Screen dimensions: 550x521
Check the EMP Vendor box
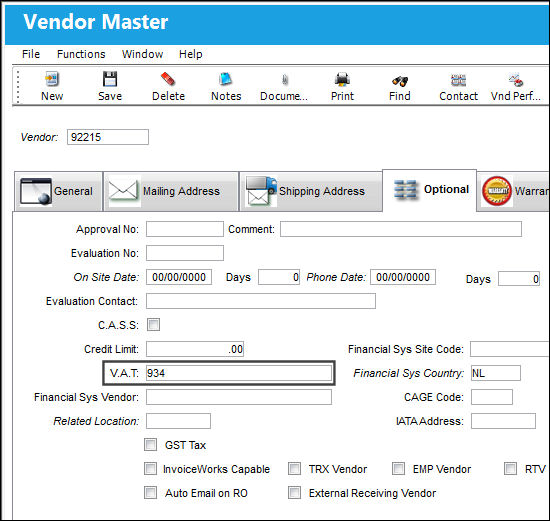(x=398, y=468)
